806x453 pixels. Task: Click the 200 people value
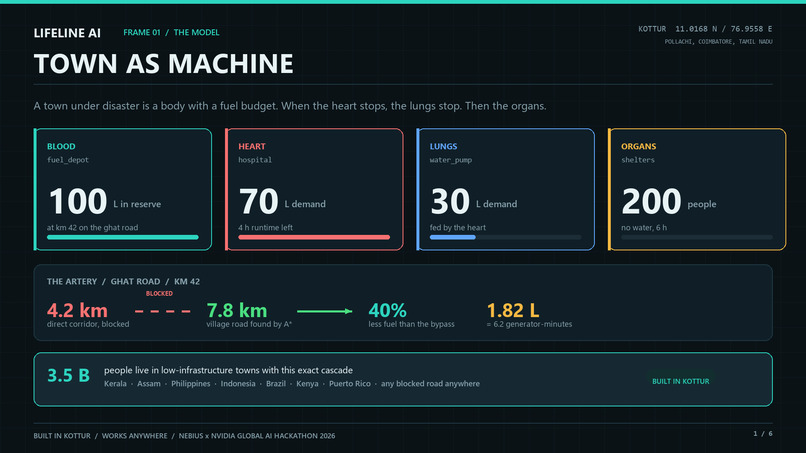(x=669, y=201)
